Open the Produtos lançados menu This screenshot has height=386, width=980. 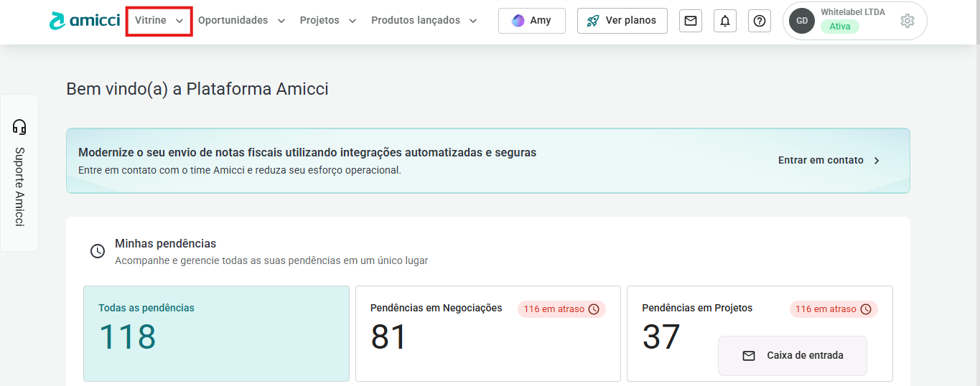[x=424, y=21]
